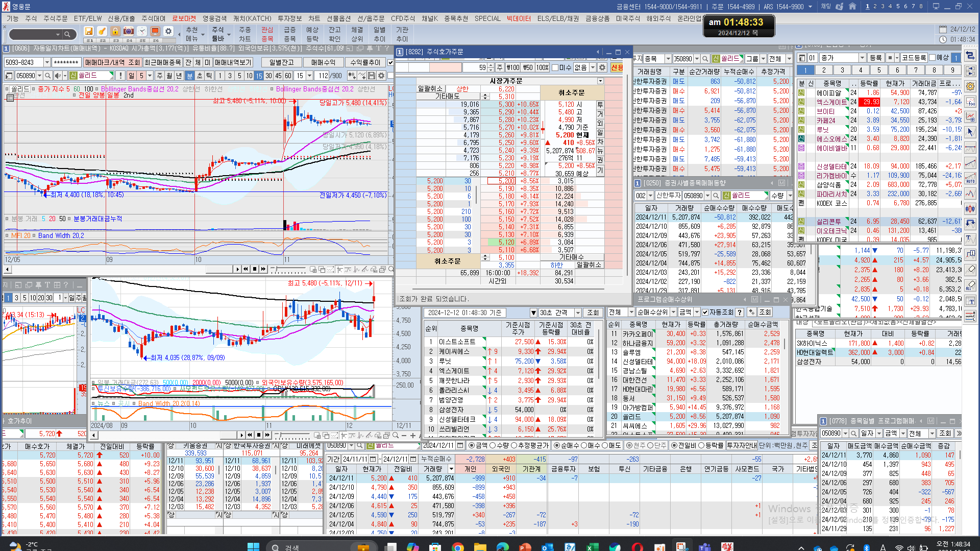Open Chrome from the Windows taskbar
The height and width of the screenshot is (551, 980).
tap(458, 547)
